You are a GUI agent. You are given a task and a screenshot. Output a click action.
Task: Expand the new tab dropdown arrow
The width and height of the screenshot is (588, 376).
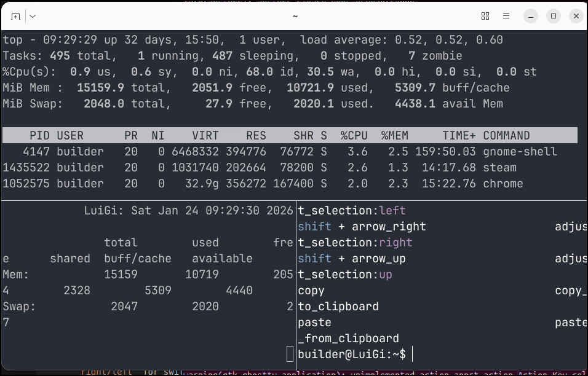(x=33, y=16)
